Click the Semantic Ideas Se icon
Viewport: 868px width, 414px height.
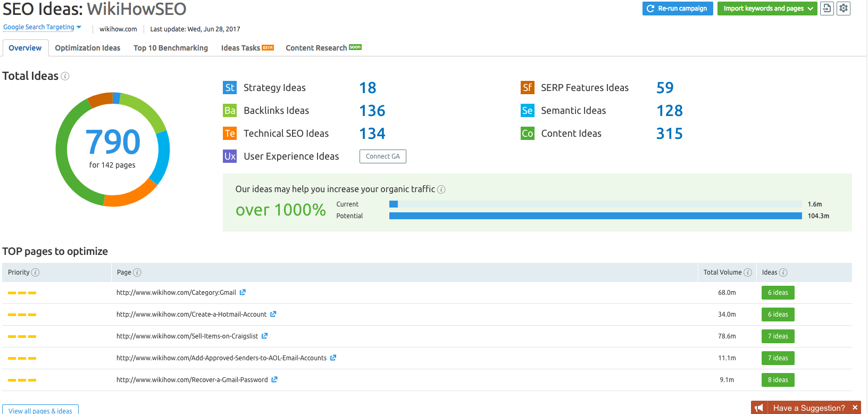pos(527,111)
